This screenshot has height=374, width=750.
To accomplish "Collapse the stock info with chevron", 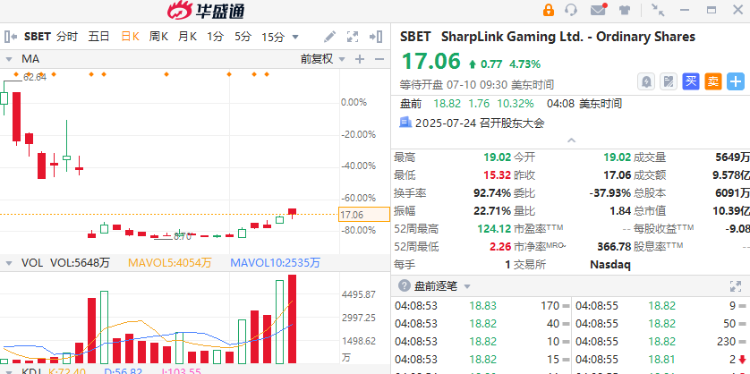I will [571, 141].
